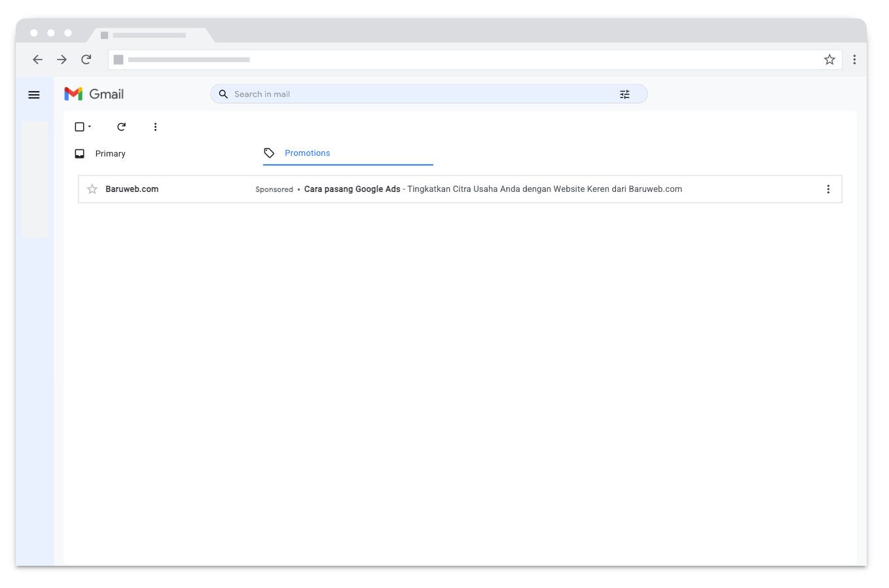Image resolution: width=889 pixels, height=588 pixels.
Task: Click the browser forward arrow
Action: (x=62, y=60)
